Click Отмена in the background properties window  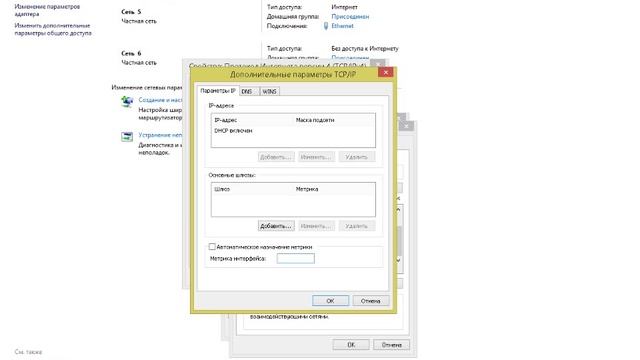pos(391,345)
